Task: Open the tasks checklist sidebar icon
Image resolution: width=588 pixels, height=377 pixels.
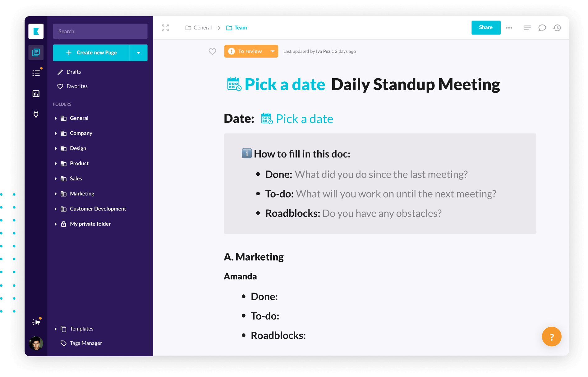Action: click(x=36, y=73)
